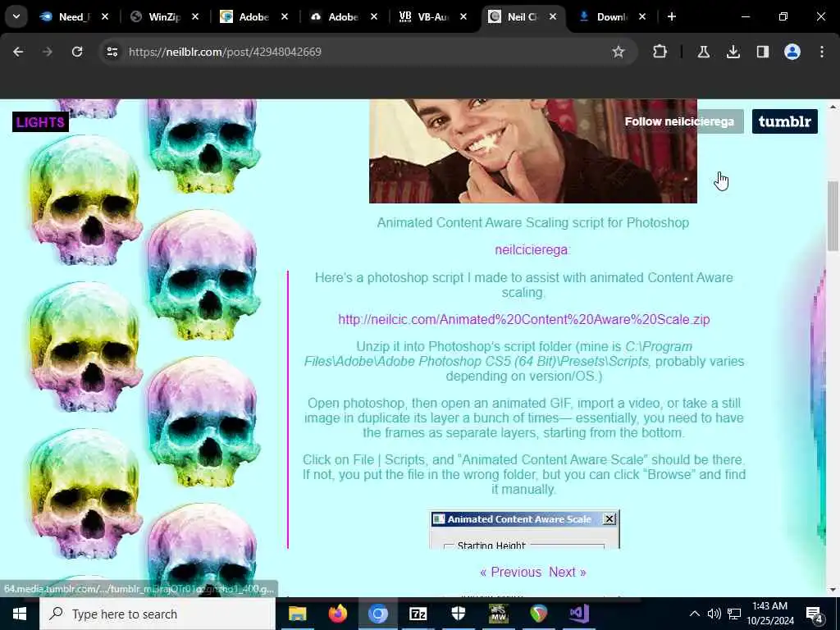
Task: Go to the Previous post link
Action: click(510, 572)
